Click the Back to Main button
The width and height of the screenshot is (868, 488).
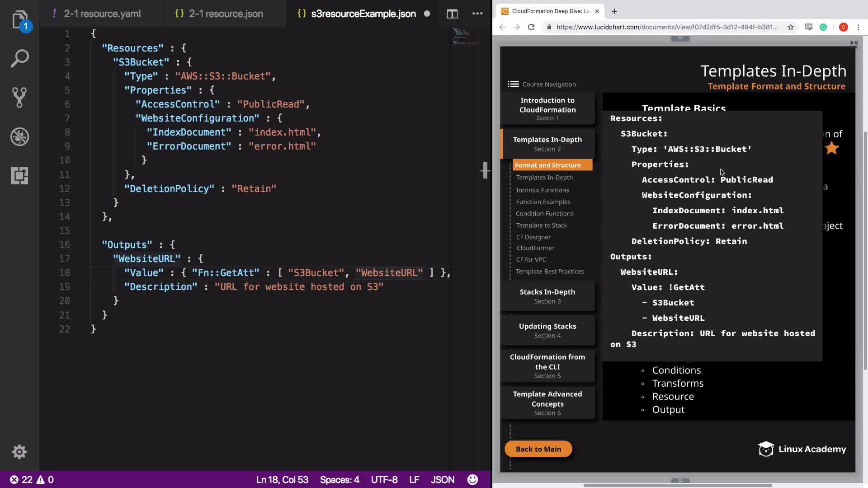click(x=538, y=449)
